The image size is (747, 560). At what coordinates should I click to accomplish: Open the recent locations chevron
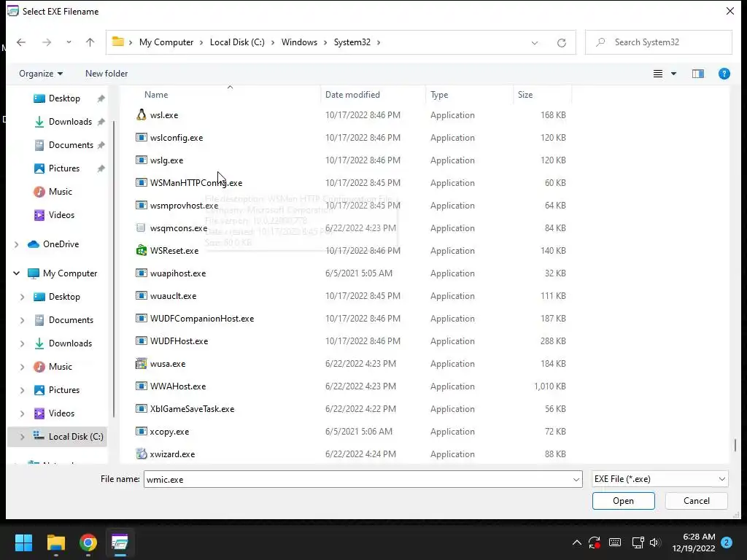[69, 42]
